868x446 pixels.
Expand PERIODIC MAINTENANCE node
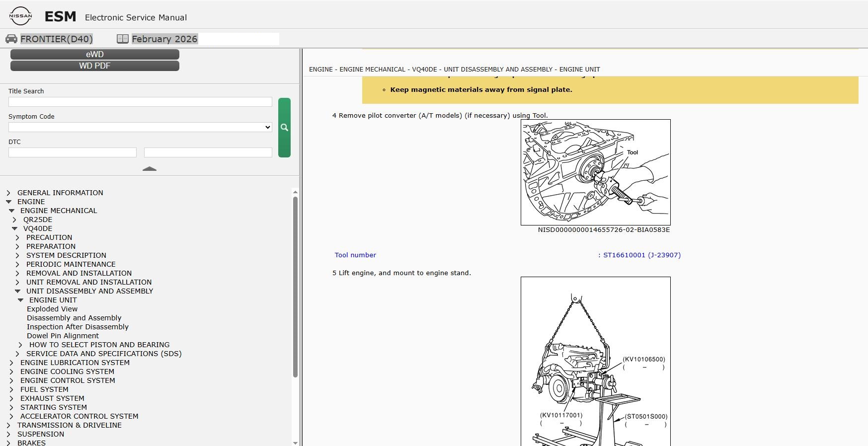tap(17, 264)
